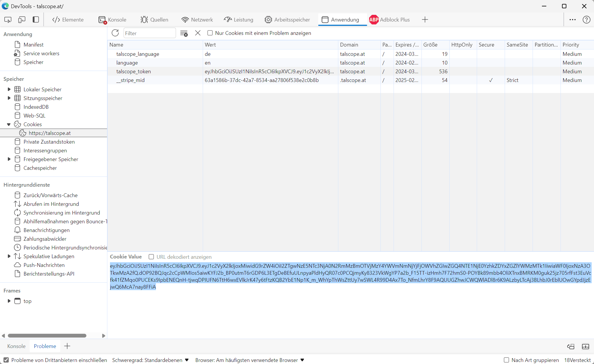
Task: Open Push-Nachrichten service
Action: coord(44,265)
